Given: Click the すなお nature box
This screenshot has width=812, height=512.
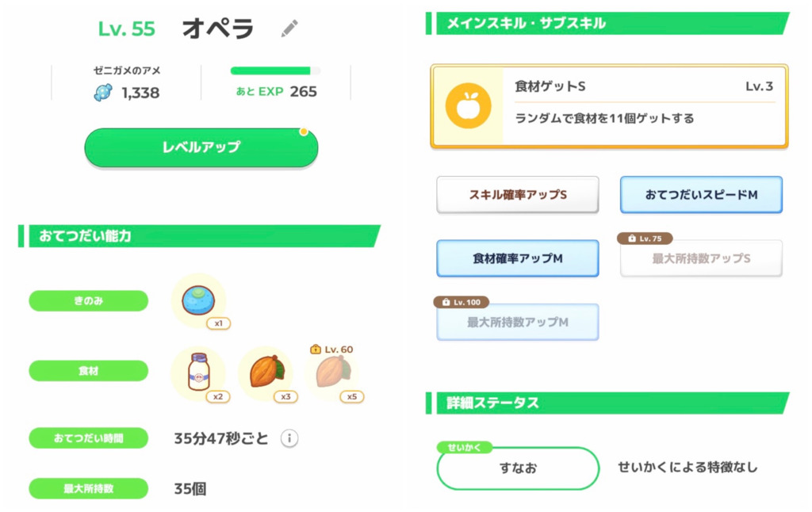Looking at the screenshot, I should (x=517, y=468).
